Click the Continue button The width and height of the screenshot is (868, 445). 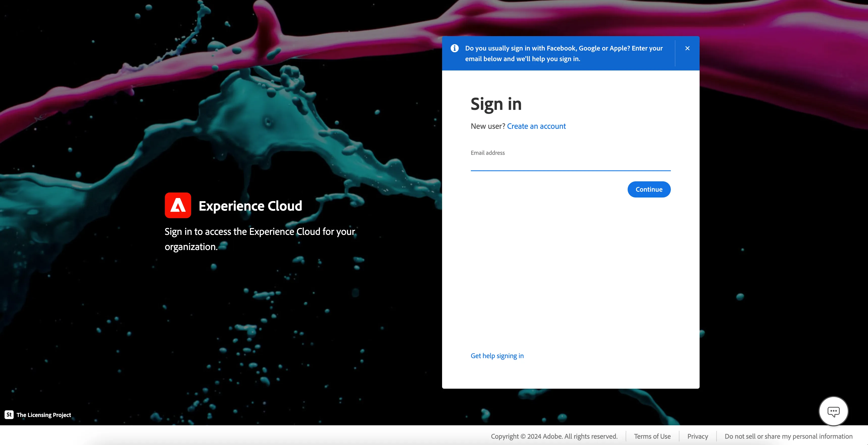(649, 189)
